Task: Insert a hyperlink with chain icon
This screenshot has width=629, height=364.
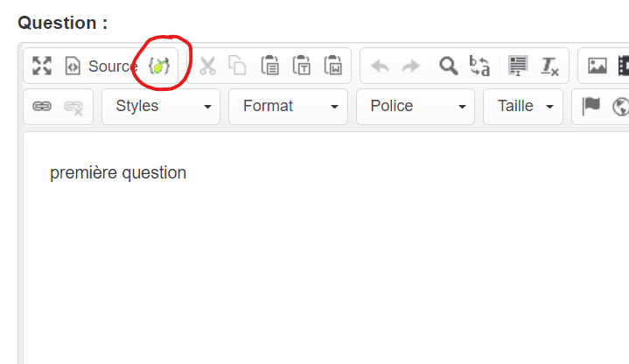Action: [x=42, y=107]
